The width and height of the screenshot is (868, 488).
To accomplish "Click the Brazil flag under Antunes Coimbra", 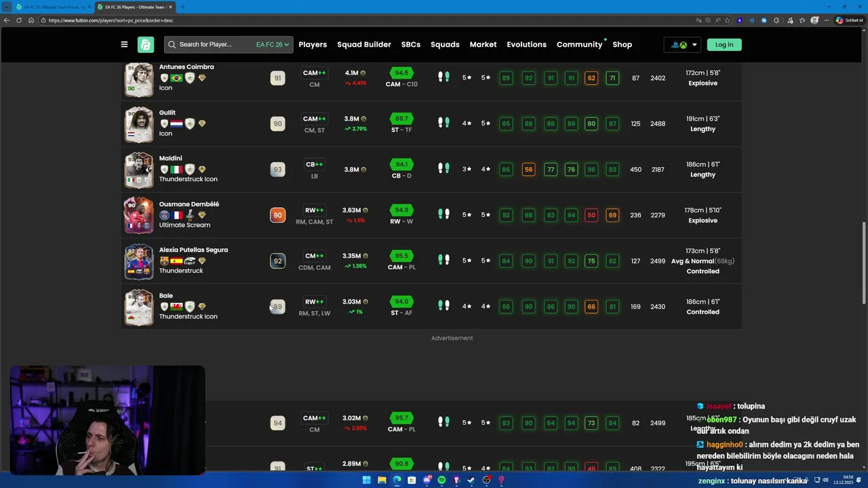I will [176, 78].
